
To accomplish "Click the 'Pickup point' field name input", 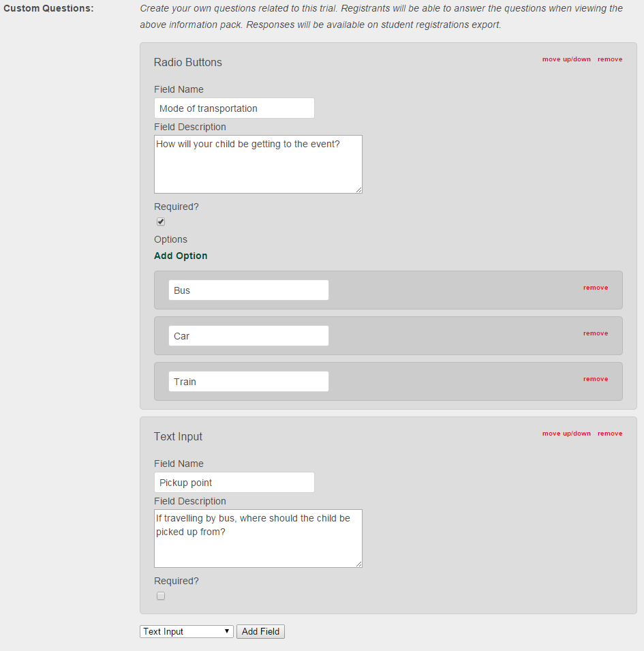I will pyautogui.click(x=234, y=483).
